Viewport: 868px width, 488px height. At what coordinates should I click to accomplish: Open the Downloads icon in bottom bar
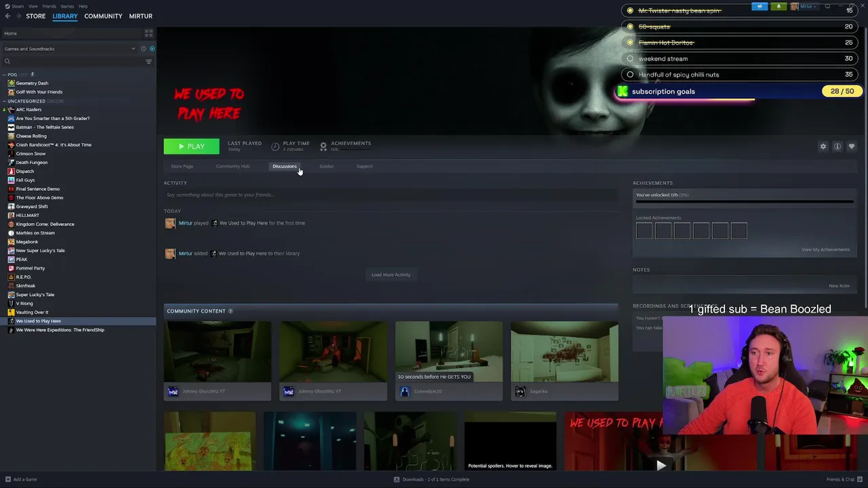pyautogui.click(x=397, y=479)
